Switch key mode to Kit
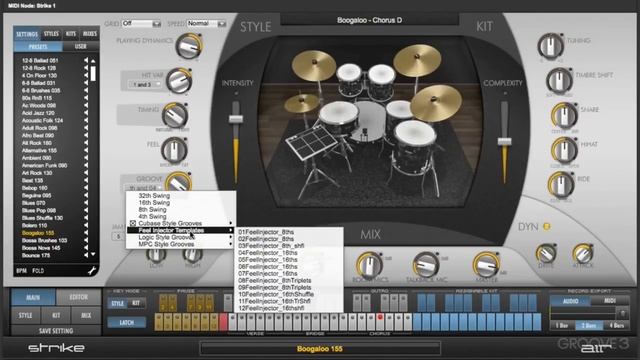 click(x=136, y=303)
